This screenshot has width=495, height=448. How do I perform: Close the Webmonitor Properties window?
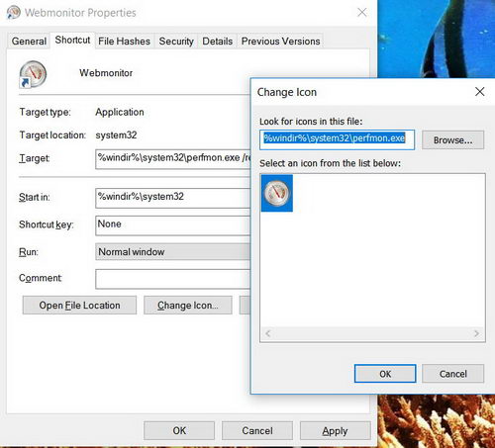(362, 13)
